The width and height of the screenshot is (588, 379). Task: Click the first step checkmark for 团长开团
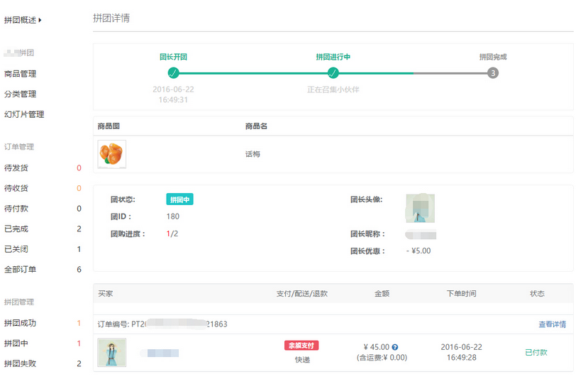(x=173, y=72)
